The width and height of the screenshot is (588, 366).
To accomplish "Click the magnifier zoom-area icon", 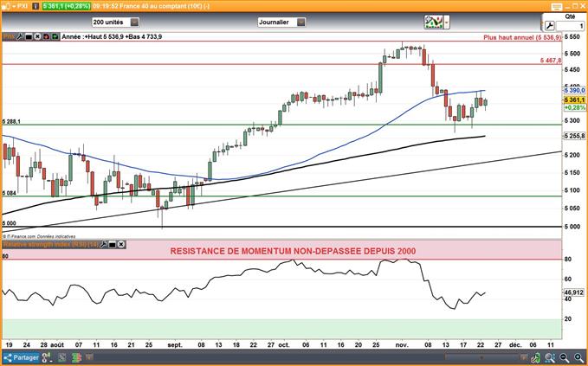I will 550,357.
